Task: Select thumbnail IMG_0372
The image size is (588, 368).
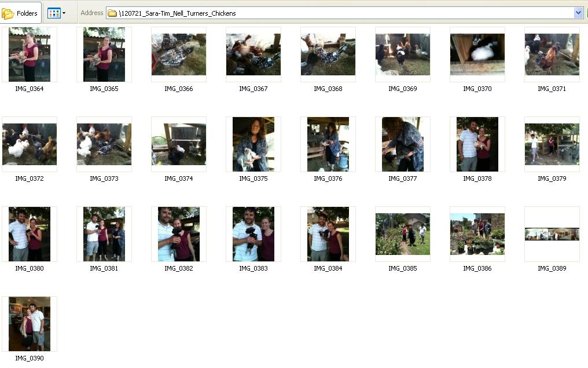Action: pyautogui.click(x=30, y=144)
